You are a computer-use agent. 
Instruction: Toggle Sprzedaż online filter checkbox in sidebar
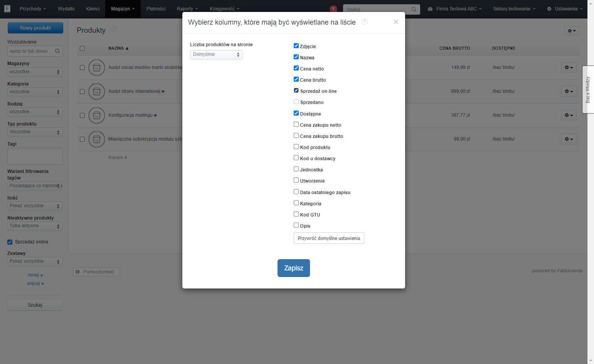click(x=10, y=242)
